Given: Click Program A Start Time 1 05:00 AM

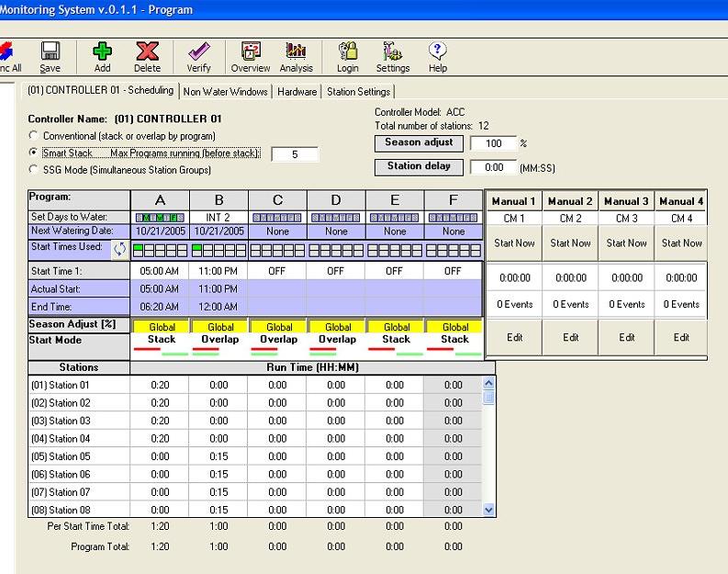Looking at the screenshot, I should click(159, 271).
